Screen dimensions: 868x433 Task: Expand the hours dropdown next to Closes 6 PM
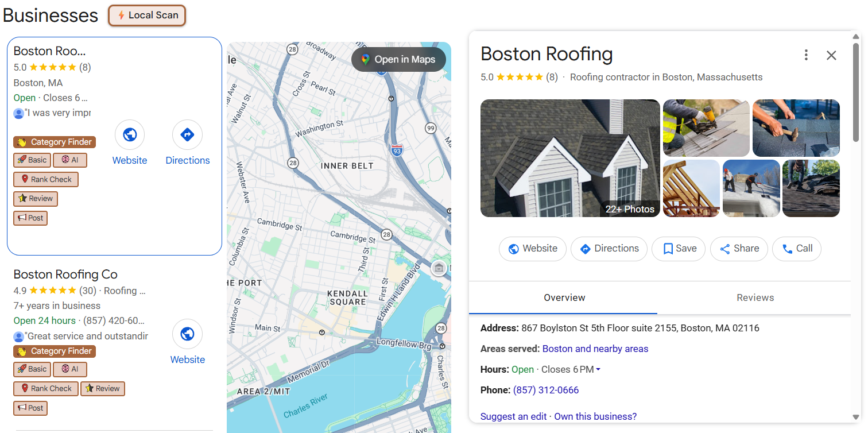(x=598, y=370)
